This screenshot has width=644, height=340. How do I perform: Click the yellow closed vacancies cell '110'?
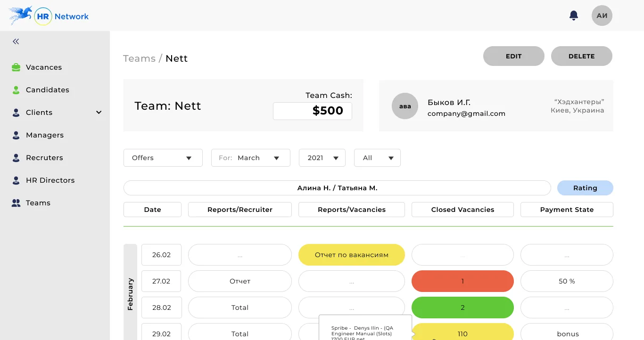point(462,332)
